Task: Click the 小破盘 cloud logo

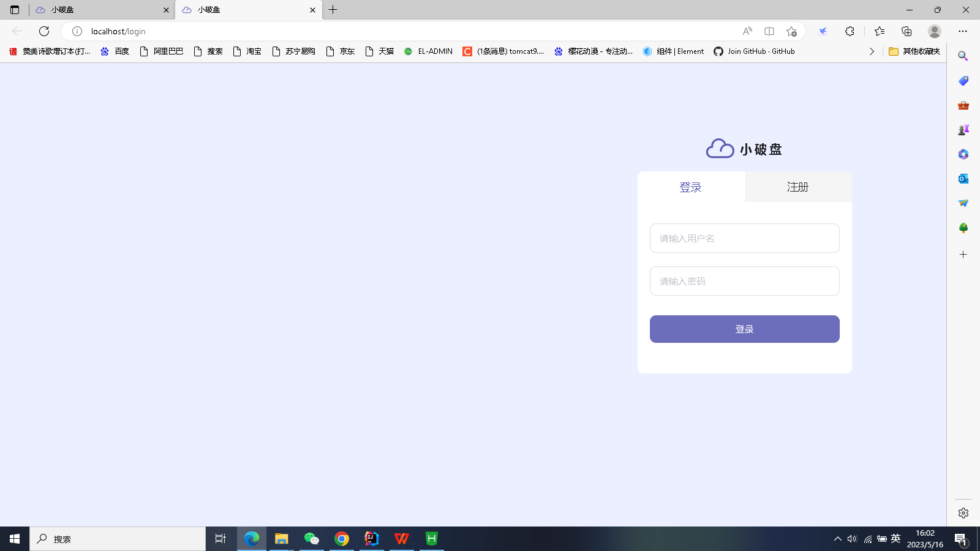Action: point(744,149)
